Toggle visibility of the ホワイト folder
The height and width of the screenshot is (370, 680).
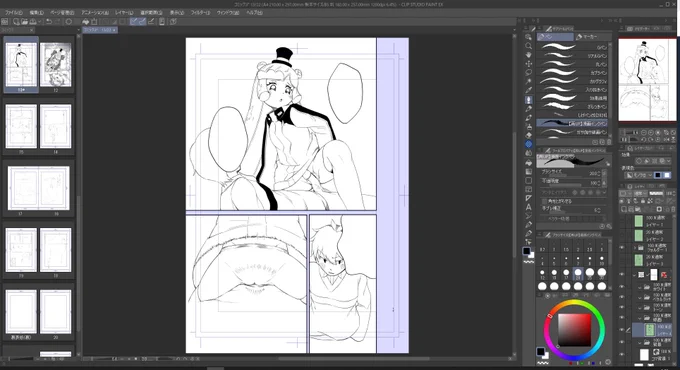[622, 287]
